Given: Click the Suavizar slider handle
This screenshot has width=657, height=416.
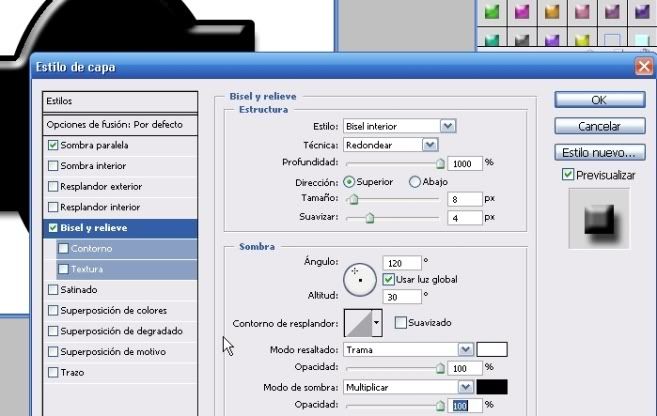Looking at the screenshot, I should click(x=370, y=218).
